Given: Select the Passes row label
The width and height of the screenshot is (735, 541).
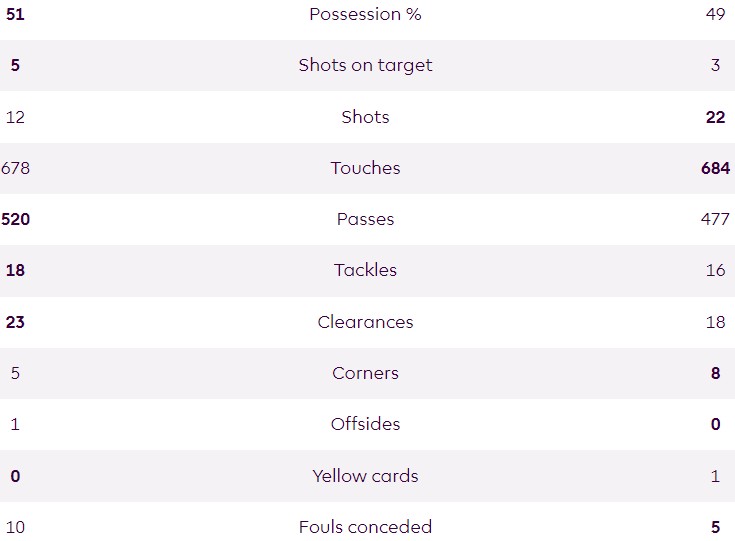Looking at the screenshot, I should (365, 219).
